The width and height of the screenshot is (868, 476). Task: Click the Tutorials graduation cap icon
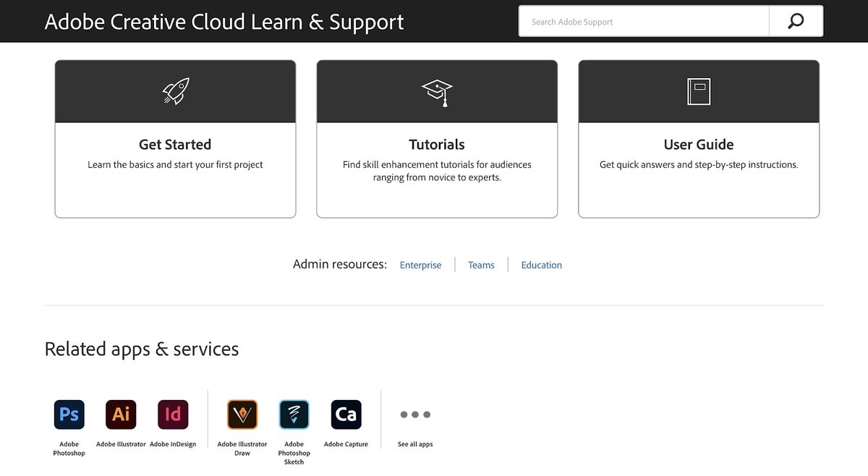coord(437,92)
